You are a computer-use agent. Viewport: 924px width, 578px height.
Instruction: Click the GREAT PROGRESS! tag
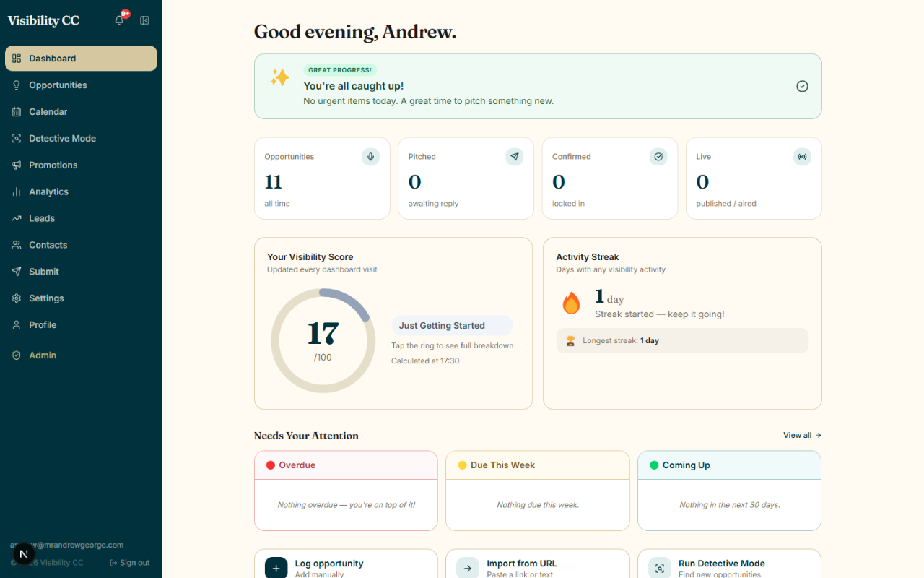click(x=340, y=70)
